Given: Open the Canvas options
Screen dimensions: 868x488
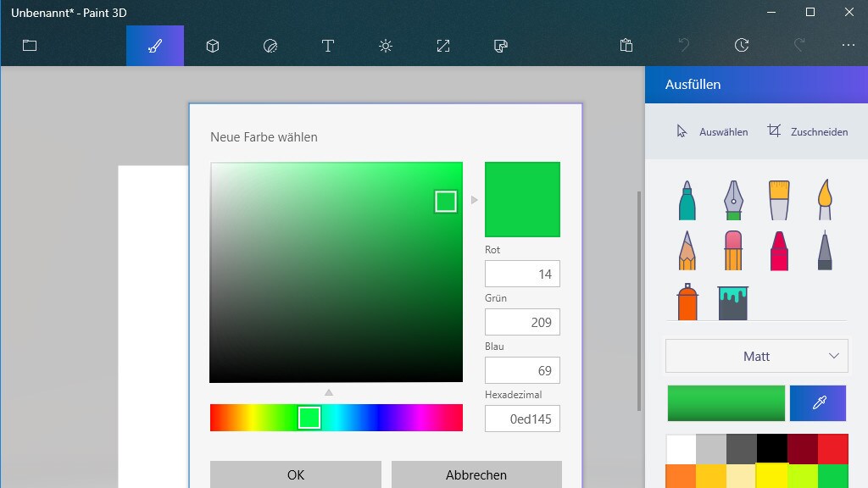Looking at the screenshot, I should click(442, 46).
